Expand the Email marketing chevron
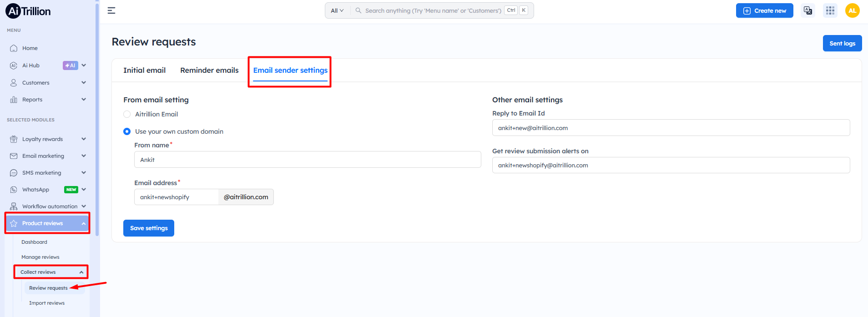This screenshot has width=868, height=317. 84,156
